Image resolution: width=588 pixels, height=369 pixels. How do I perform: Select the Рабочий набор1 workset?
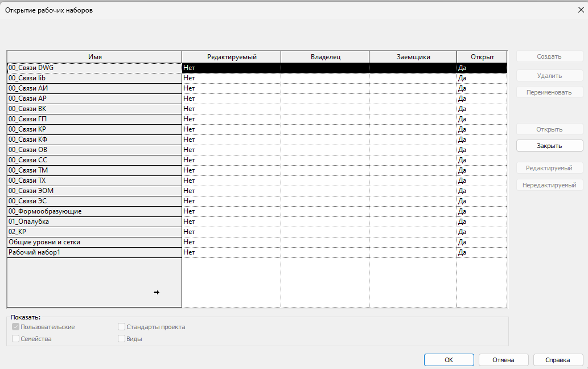(94, 252)
